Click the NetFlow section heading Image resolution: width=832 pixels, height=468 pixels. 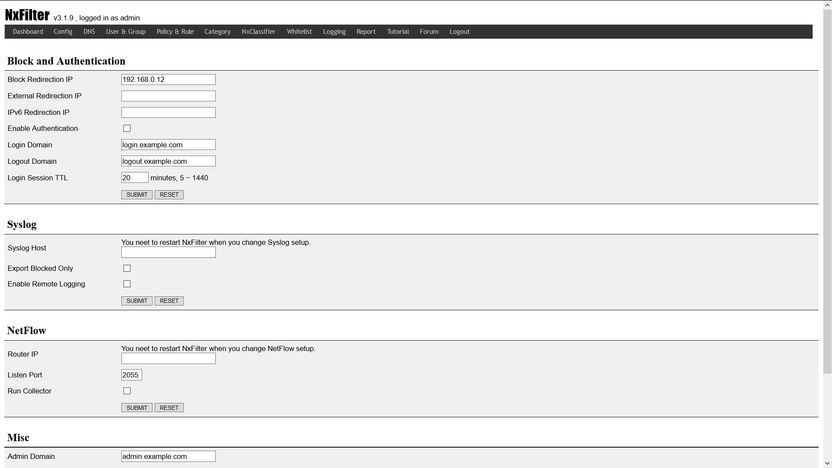[x=27, y=331]
